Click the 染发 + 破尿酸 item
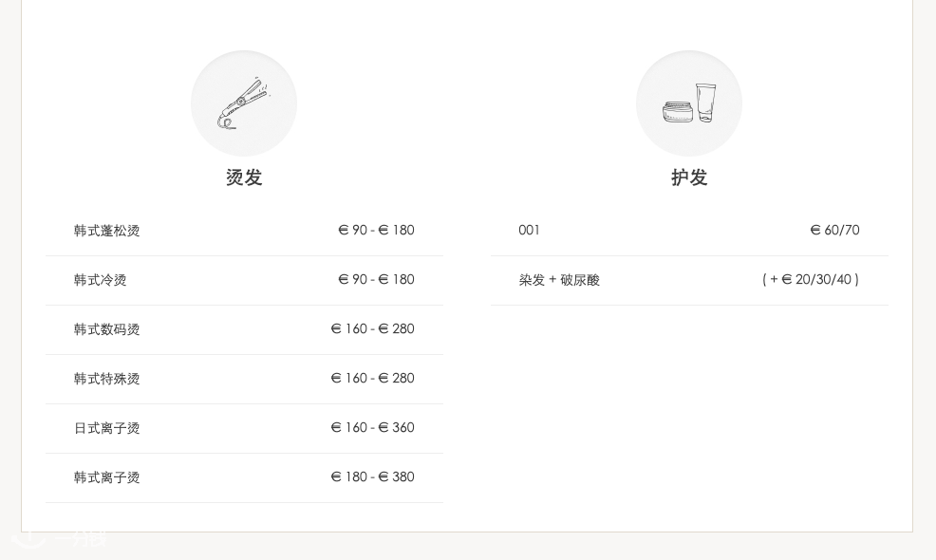This screenshot has height=560, width=936. [559, 280]
